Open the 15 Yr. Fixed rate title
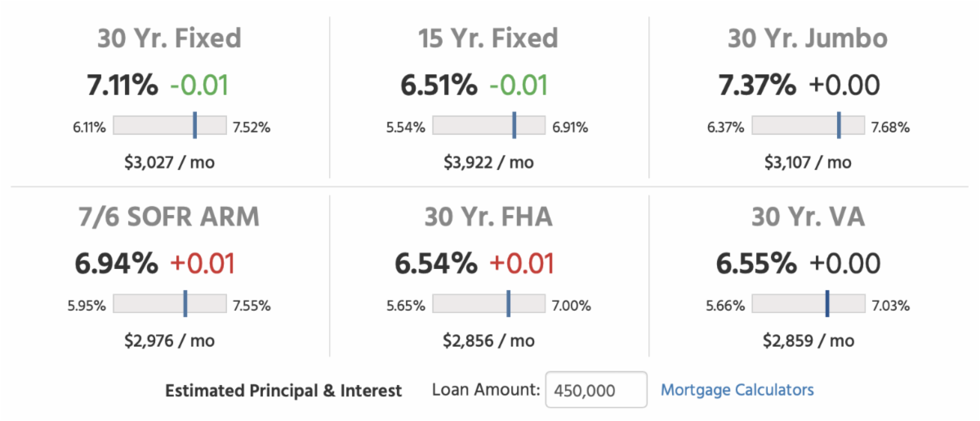The image size is (980, 421). 488,38
